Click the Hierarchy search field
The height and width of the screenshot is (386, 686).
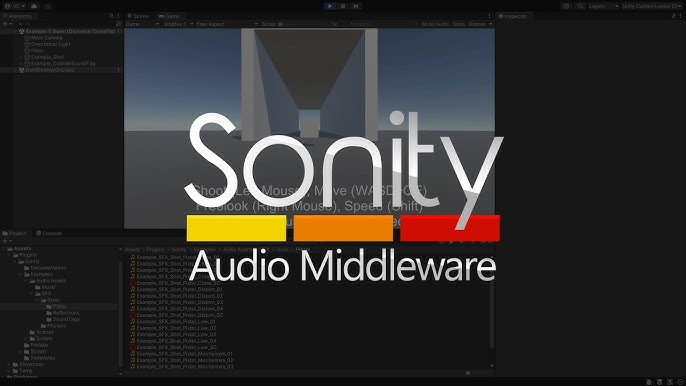[x=66, y=24]
